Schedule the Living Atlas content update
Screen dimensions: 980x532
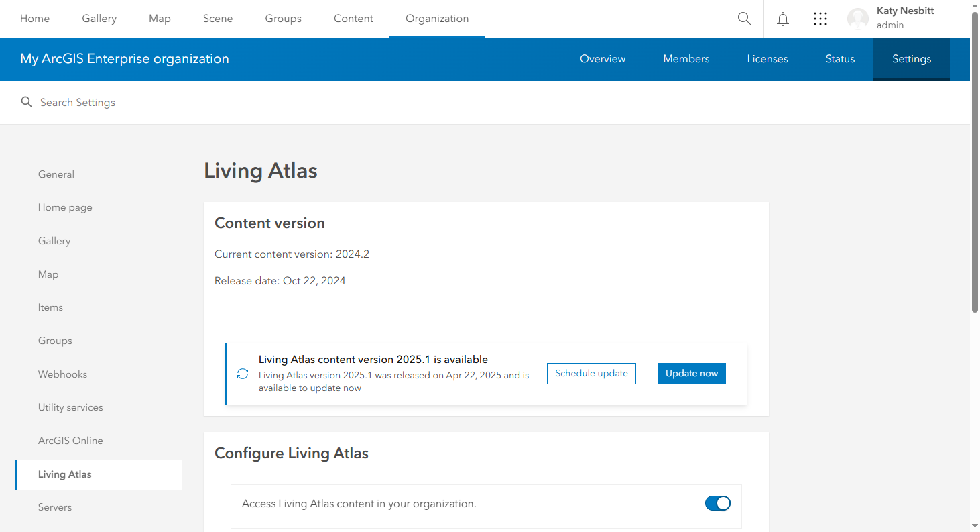pyautogui.click(x=591, y=373)
